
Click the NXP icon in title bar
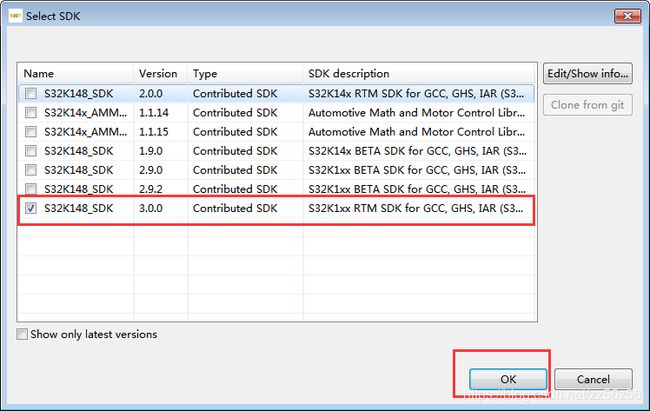15,16
